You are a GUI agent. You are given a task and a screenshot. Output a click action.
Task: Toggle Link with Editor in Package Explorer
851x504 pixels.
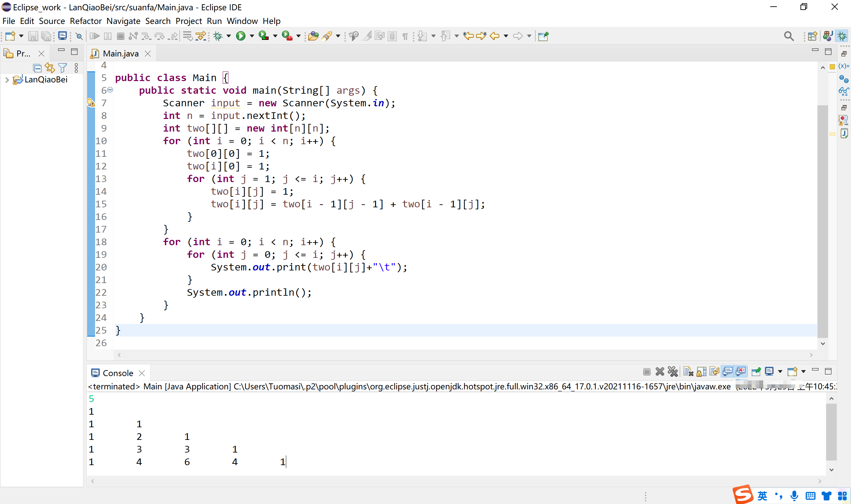click(x=50, y=68)
